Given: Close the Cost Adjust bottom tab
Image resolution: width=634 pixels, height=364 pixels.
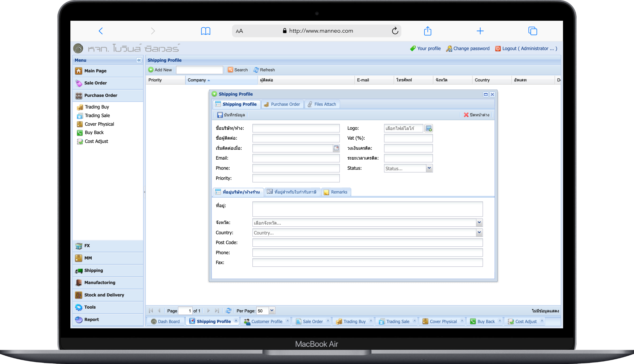Looking at the screenshot, I should click(542, 321).
